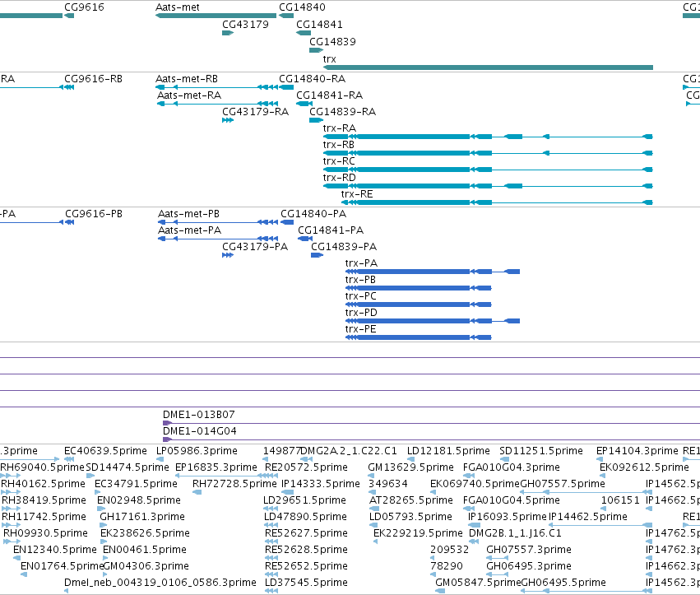The image size is (700, 595).
Task: Select the CG43179-PA CDS glyph
Action: pos(228,255)
